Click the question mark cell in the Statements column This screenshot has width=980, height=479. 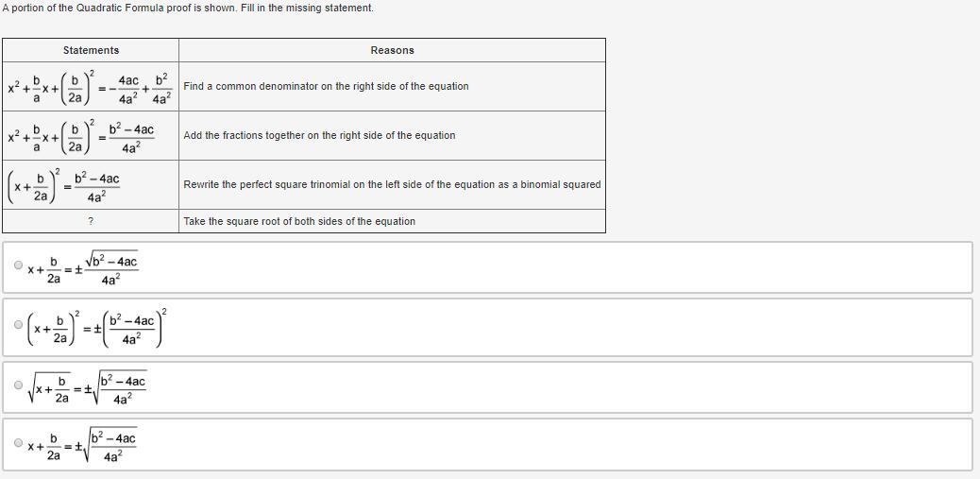[x=91, y=221]
